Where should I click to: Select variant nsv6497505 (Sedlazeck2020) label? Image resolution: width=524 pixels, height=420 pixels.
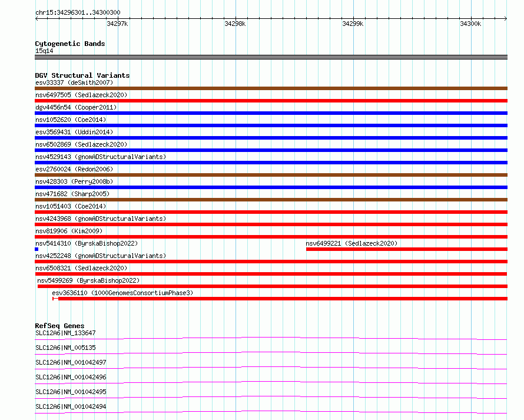tap(81, 95)
